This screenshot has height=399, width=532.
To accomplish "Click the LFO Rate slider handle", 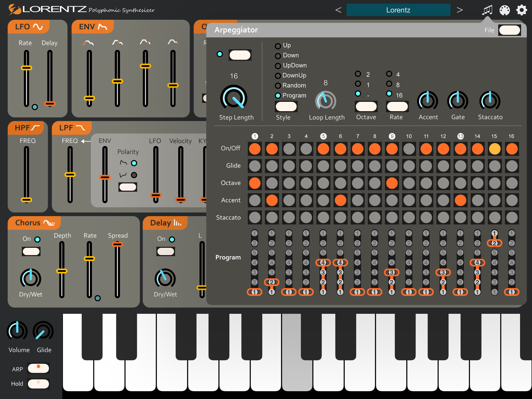I will [26, 68].
